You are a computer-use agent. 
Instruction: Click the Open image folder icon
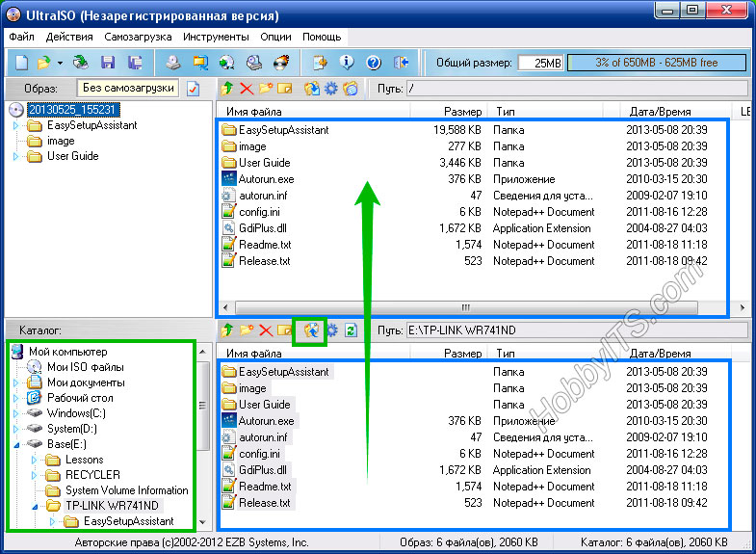[x=43, y=63]
